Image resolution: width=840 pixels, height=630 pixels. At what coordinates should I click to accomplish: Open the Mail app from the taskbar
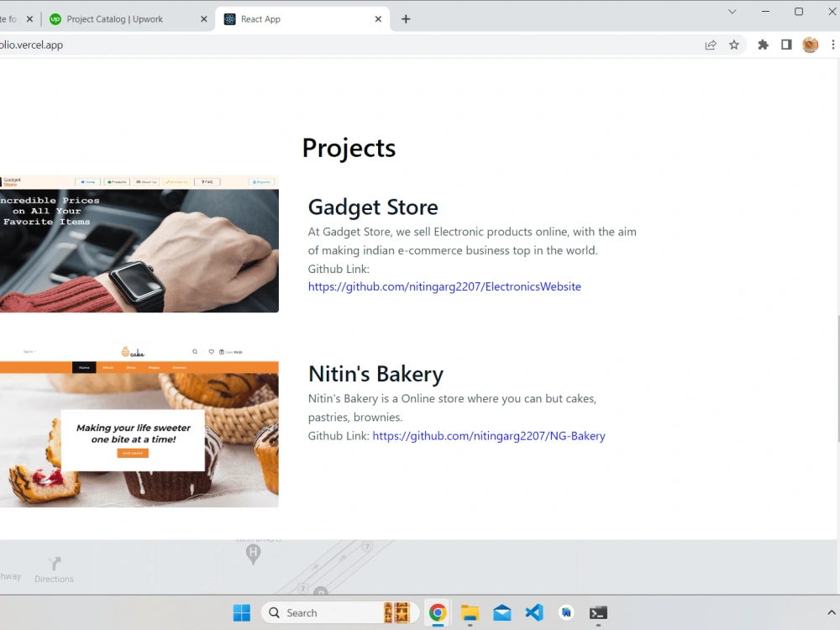click(502, 612)
